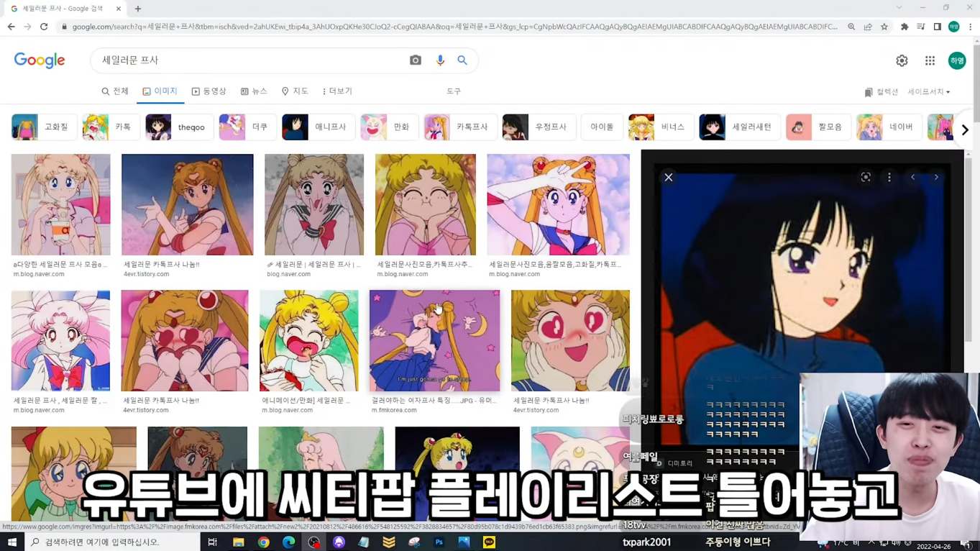Open the peace-sign Sailor Moon thumbnail
The width and height of the screenshot is (980, 551).
[558, 204]
